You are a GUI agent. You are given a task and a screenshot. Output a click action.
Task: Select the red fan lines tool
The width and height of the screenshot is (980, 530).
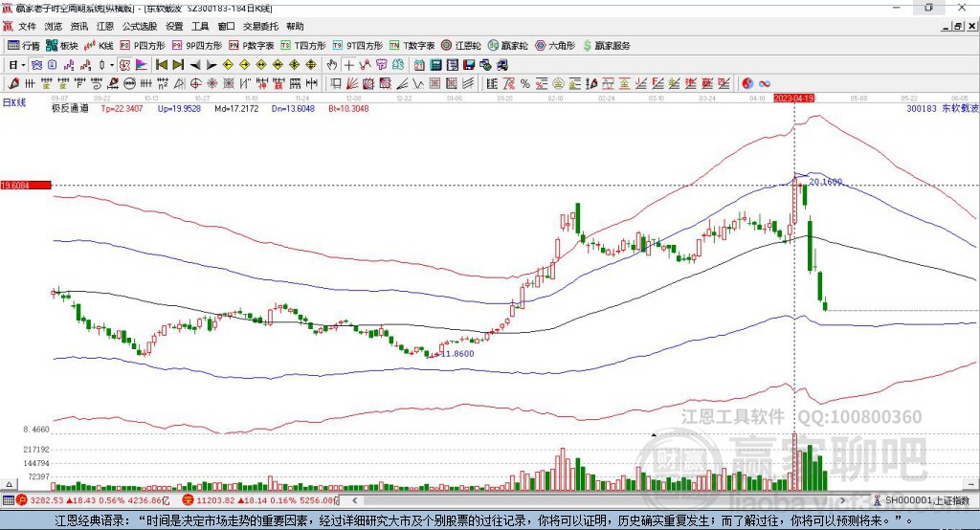tap(352, 84)
